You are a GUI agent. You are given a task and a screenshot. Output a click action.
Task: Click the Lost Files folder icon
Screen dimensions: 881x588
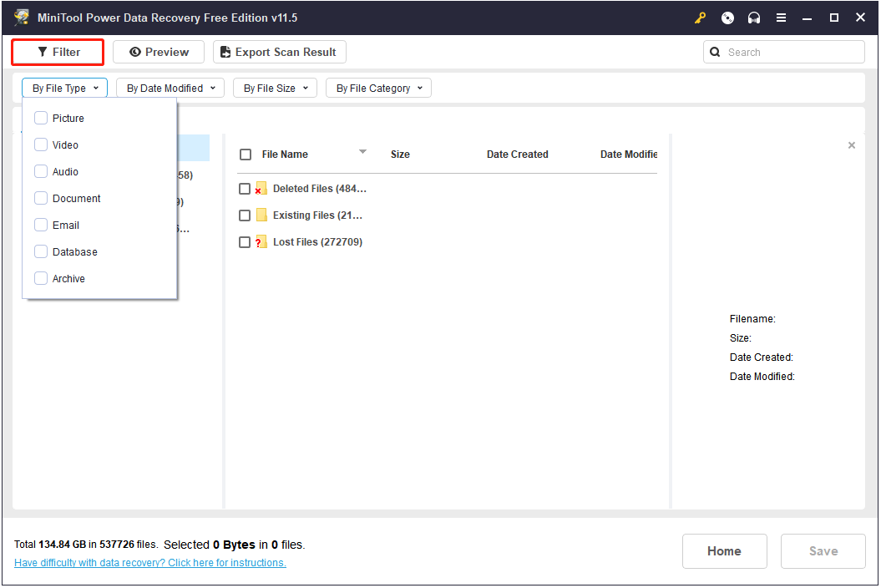point(261,242)
